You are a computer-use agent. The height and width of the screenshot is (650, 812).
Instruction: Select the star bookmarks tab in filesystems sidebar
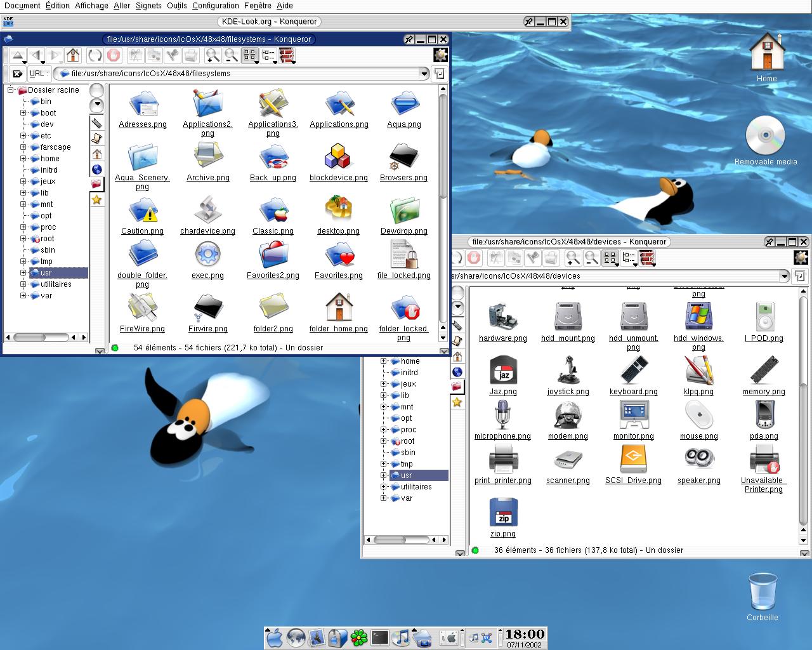click(x=96, y=200)
